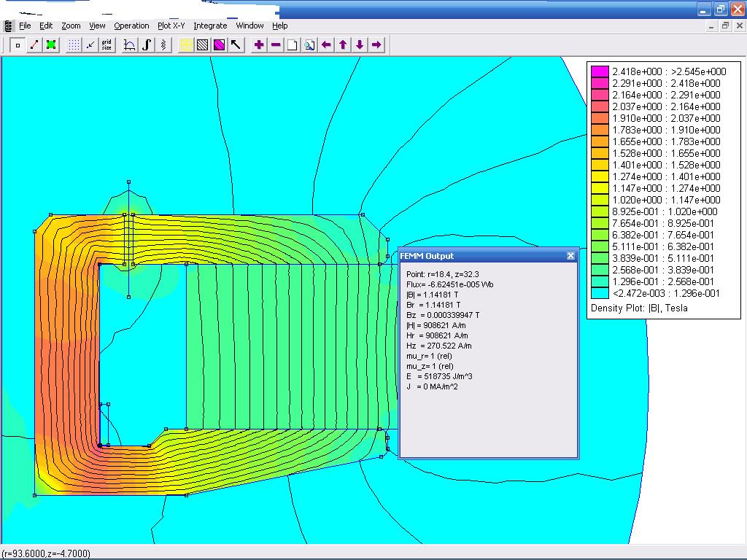Click the topmost magenta legend color swatch
This screenshot has height=560, width=747.
click(x=600, y=71)
